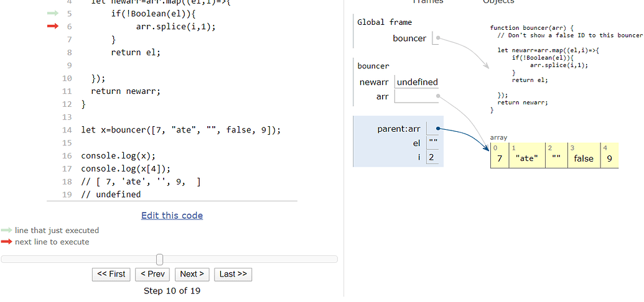Click the bouncer variable in Global frame
The width and height of the screenshot is (644, 302).
pos(409,39)
